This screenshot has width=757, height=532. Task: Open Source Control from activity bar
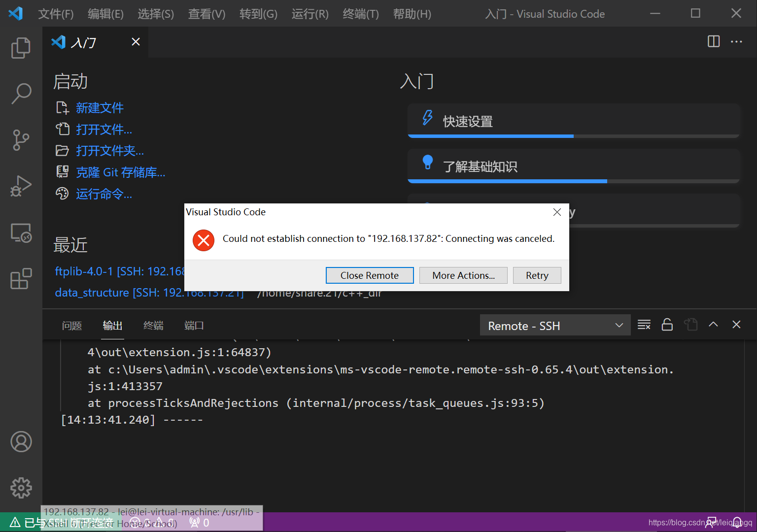coord(21,140)
